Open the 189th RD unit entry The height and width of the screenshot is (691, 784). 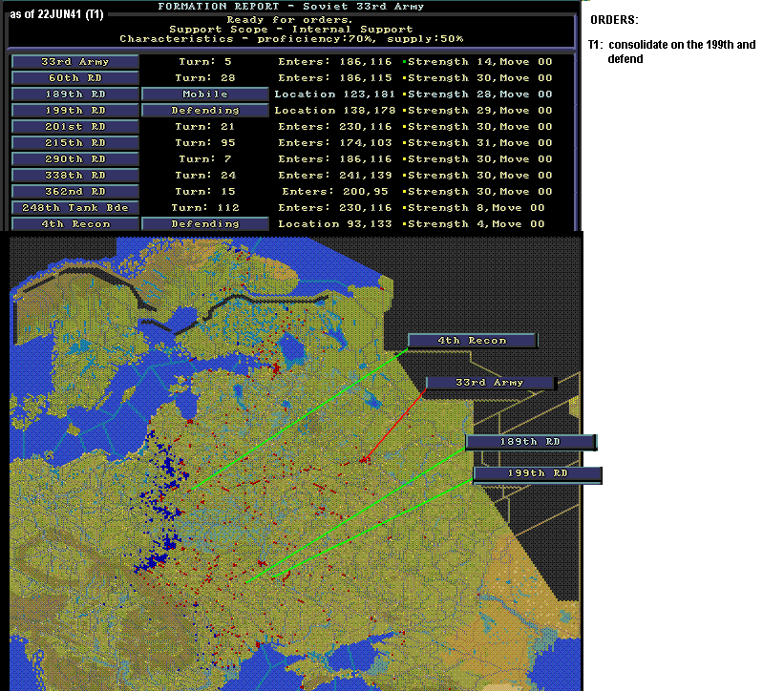(75, 94)
